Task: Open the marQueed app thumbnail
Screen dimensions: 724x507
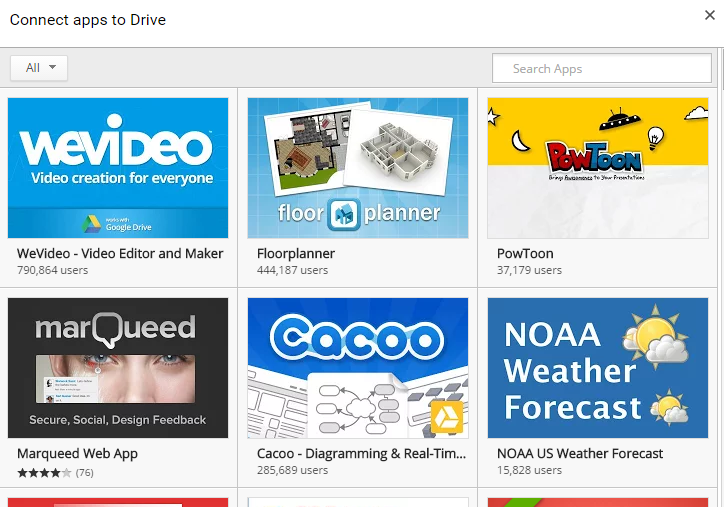Action: coord(118,368)
